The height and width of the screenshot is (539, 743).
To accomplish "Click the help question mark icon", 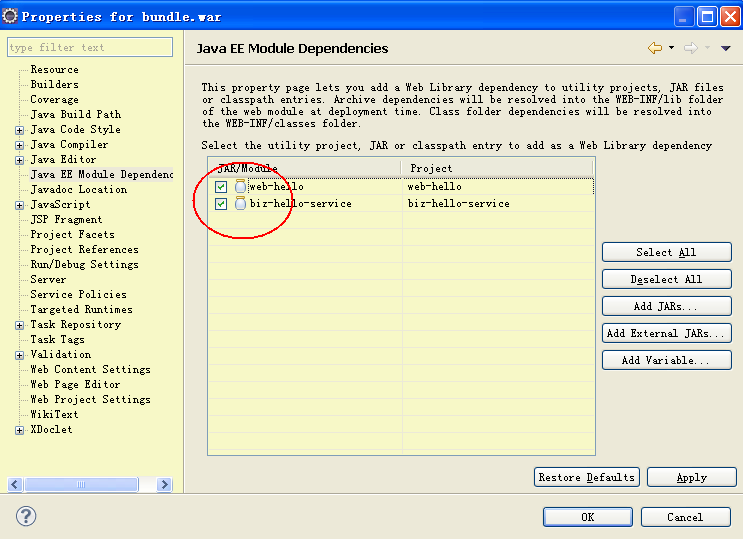I will [x=26, y=516].
